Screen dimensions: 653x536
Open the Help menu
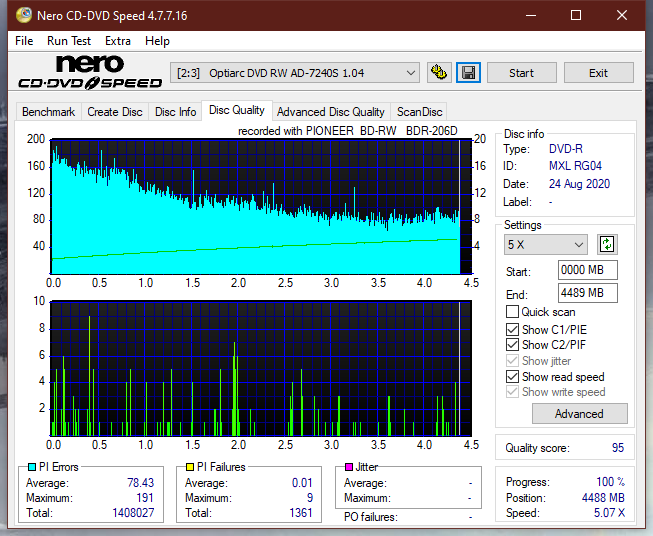click(157, 41)
